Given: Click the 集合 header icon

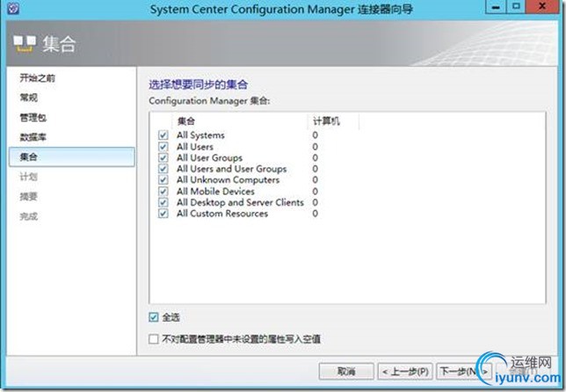Looking at the screenshot, I should [25, 44].
